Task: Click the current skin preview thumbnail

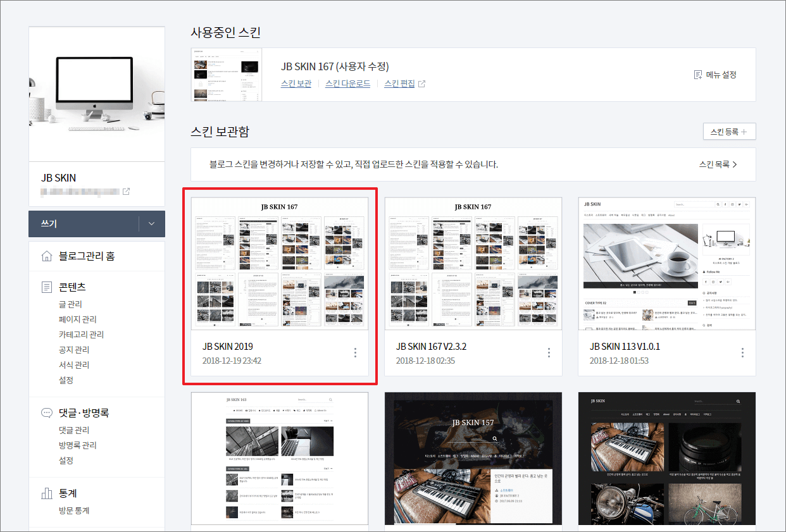Action: point(226,75)
